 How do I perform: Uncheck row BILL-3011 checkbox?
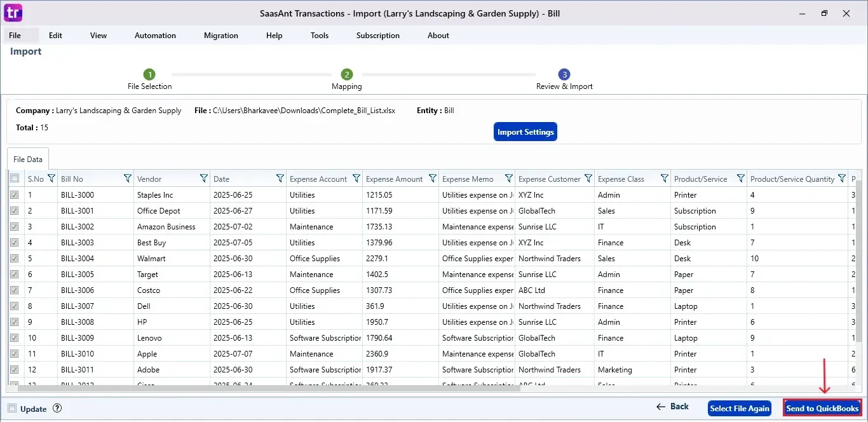click(x=15, y=370)
